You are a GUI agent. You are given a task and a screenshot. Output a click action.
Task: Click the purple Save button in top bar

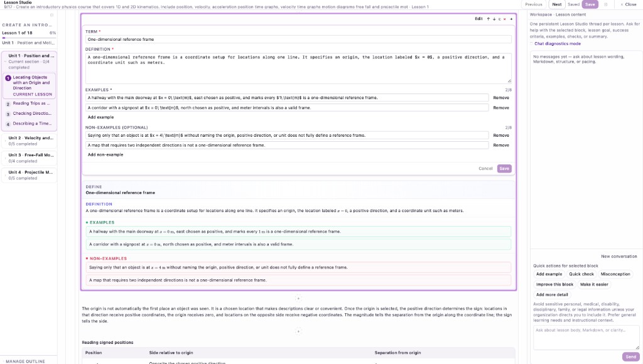(590, 4)
